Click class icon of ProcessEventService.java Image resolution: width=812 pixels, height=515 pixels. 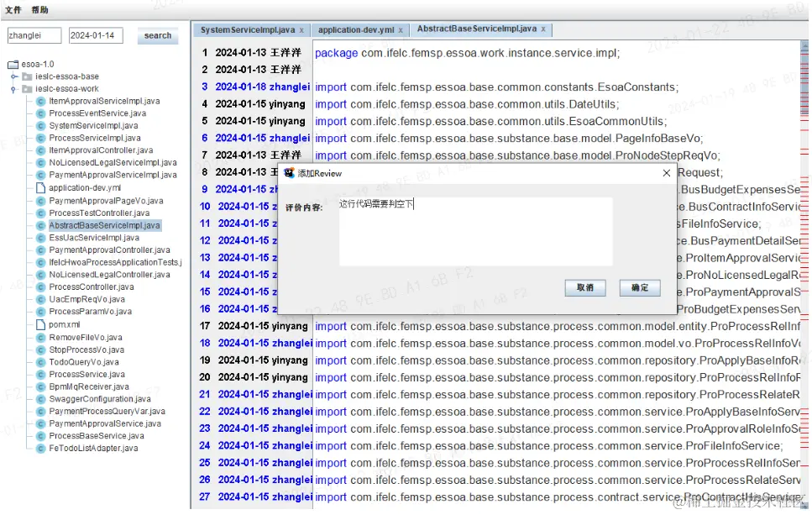tap(41, 113)
